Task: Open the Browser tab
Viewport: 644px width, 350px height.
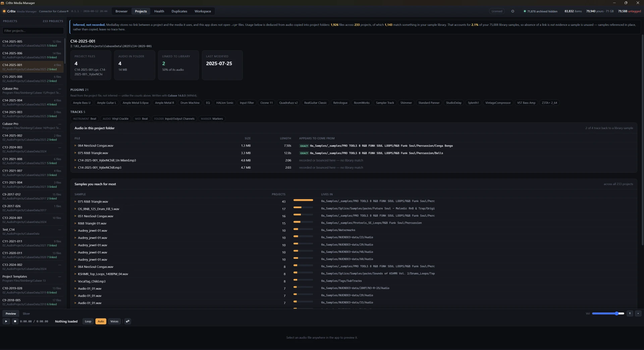Action: coord(121,11)
